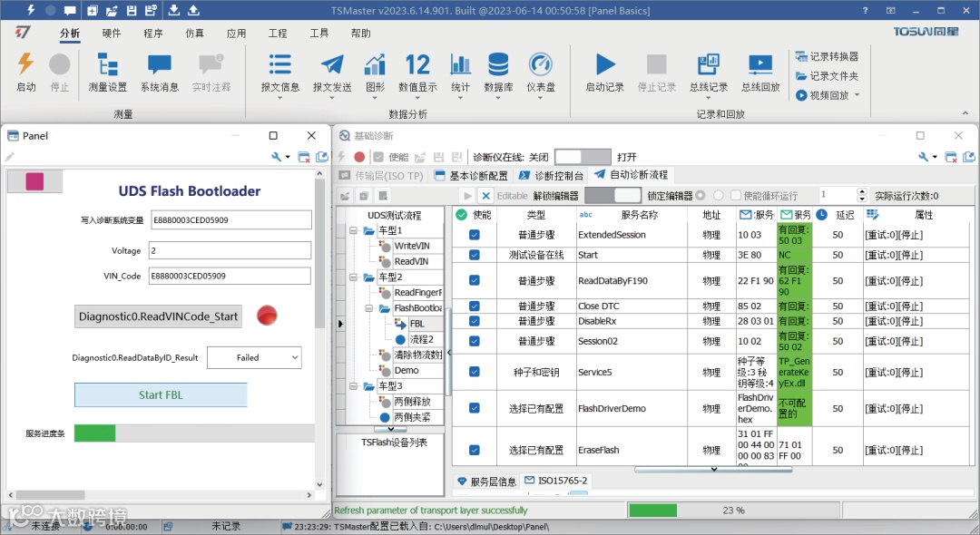Image resolution: width=980 pixels, height=535 pixels.
Task: Open 系统消息 system messages
Action: point(160,72)
